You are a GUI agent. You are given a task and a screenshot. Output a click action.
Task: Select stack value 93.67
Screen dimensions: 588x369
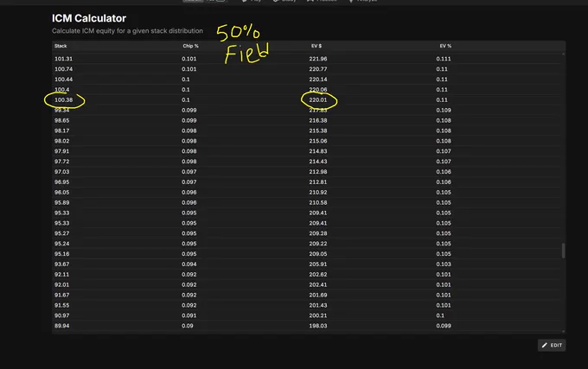[x=62, y=264]
